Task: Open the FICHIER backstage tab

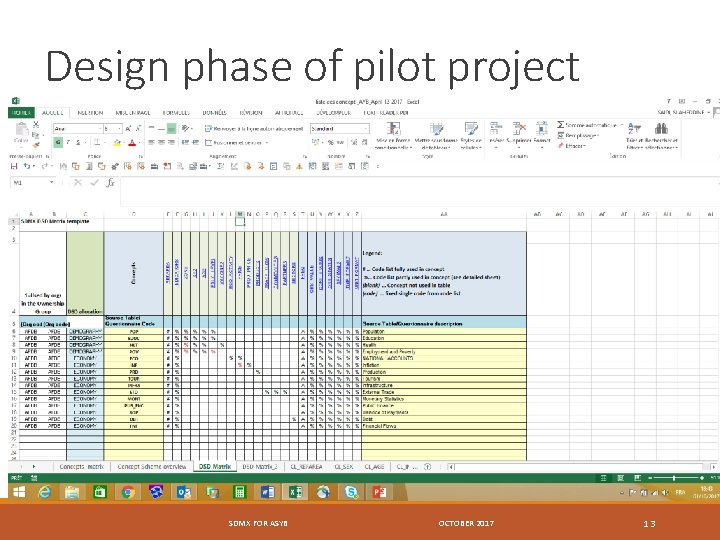Action: 21,112
